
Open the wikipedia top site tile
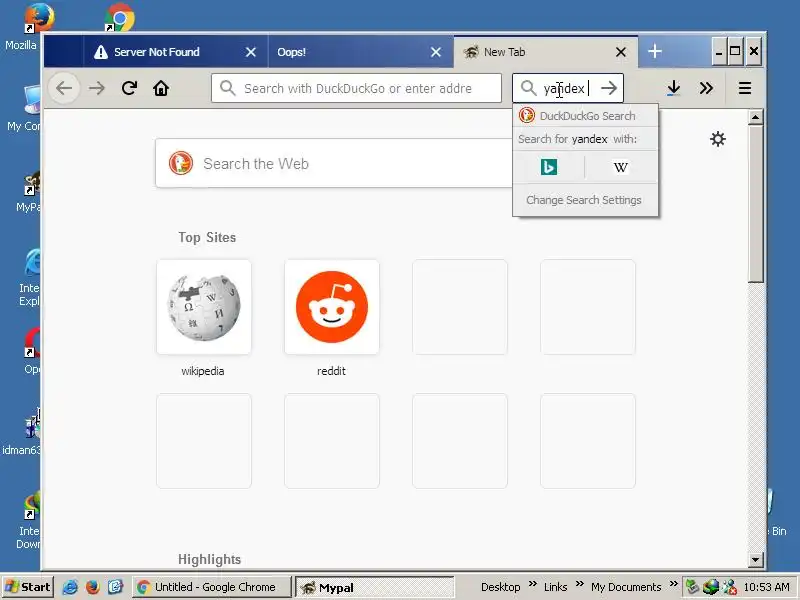click(x=204, y=307)
